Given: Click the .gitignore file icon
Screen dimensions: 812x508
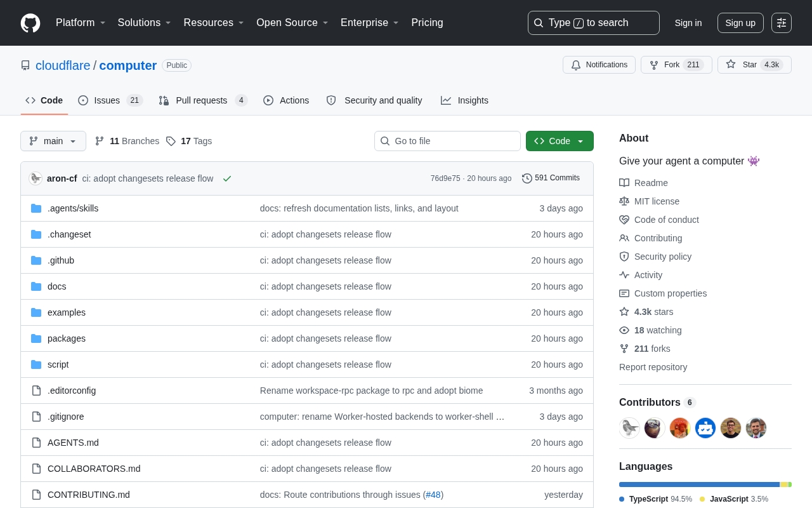Looking at the screenshot, I should click(x=36, y=417).
